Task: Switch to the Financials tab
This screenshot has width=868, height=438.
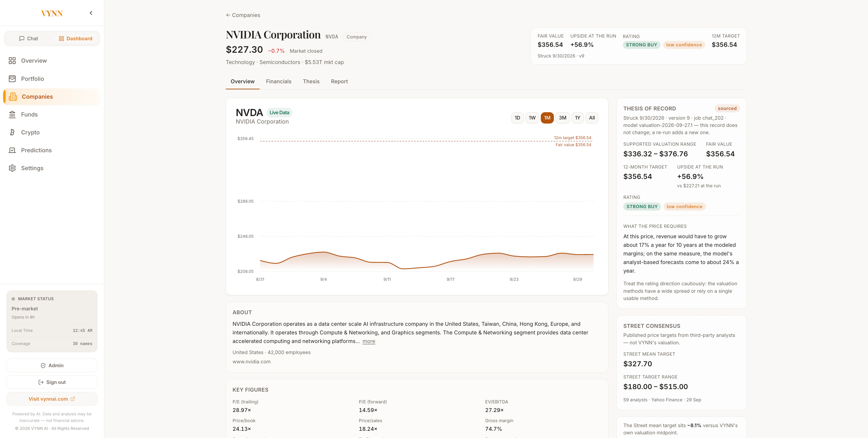Action: click(x=279, y=82)
